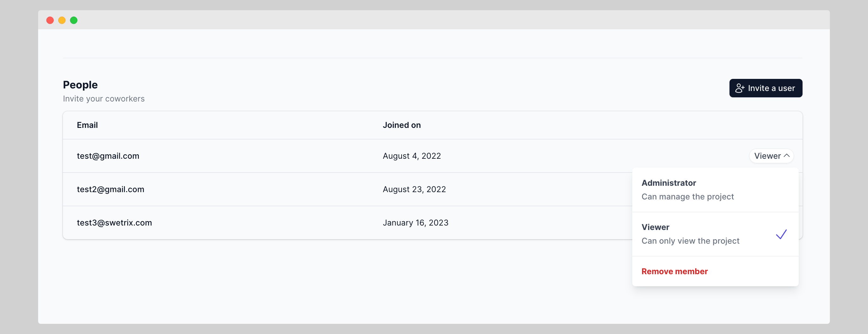The width and height of the screenshot is (868, 334).
Task: Choose "Can only view the project" option
Action: pyautogui.click(x=690, y=240)
